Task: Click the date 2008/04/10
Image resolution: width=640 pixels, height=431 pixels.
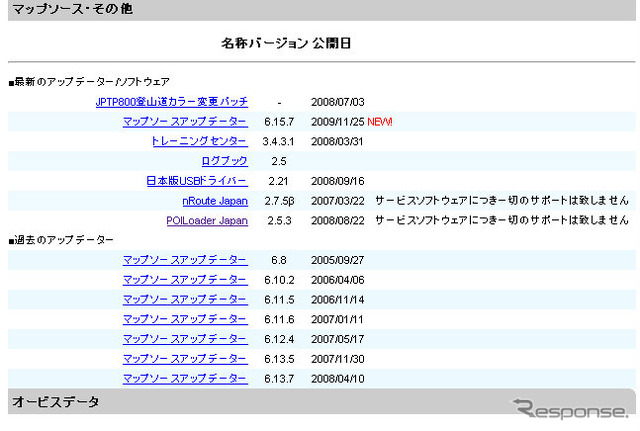Action: 338,379
